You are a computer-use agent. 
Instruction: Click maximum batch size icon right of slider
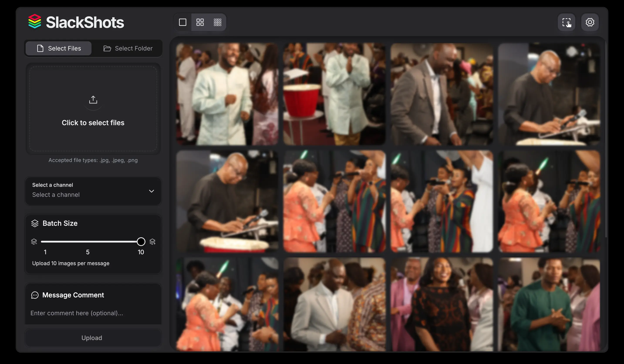point(153,241)
